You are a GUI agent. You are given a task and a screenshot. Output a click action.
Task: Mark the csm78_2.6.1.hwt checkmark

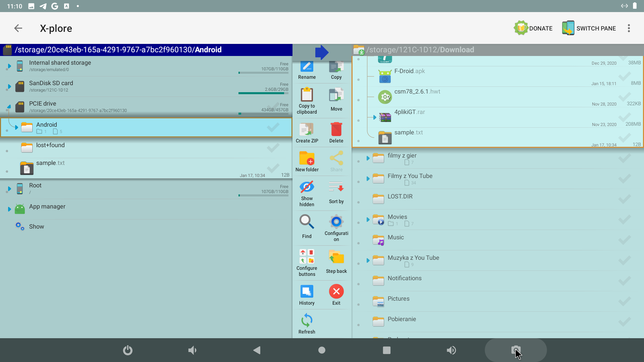click(625, 97)
